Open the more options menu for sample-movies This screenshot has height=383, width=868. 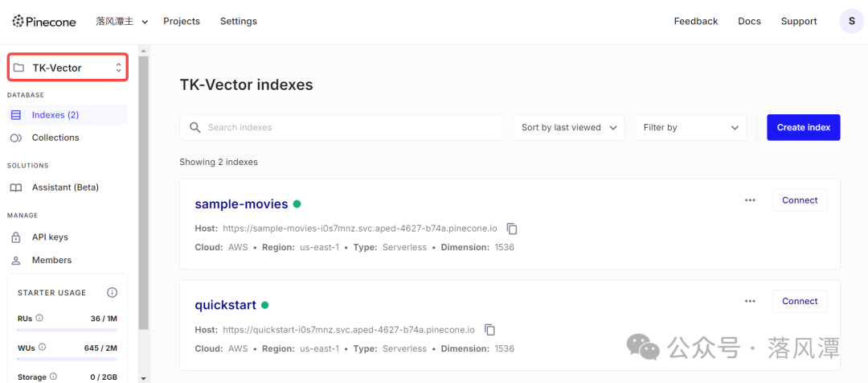click(750, 200)
